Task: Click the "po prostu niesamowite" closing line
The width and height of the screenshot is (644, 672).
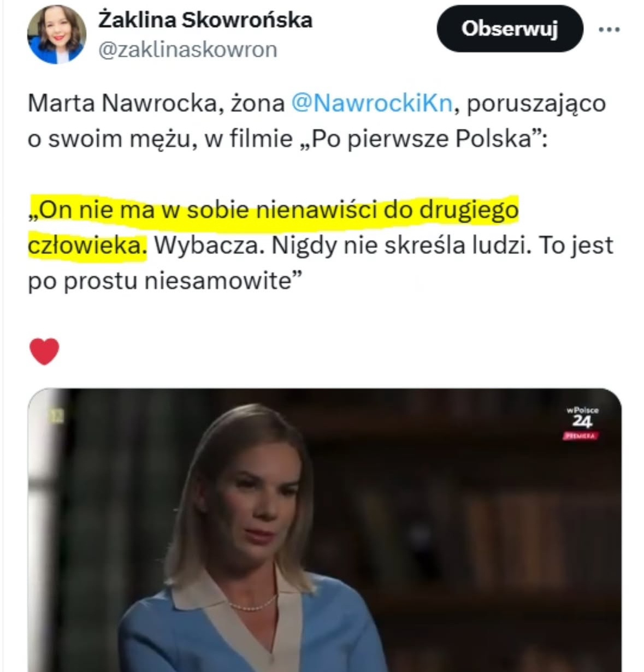Action: (165, 281)
